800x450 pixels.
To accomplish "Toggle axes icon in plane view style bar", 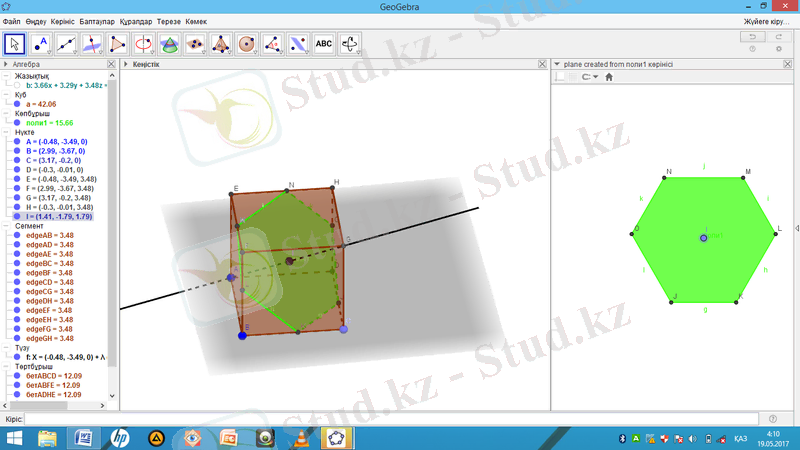I will (560, 77).
